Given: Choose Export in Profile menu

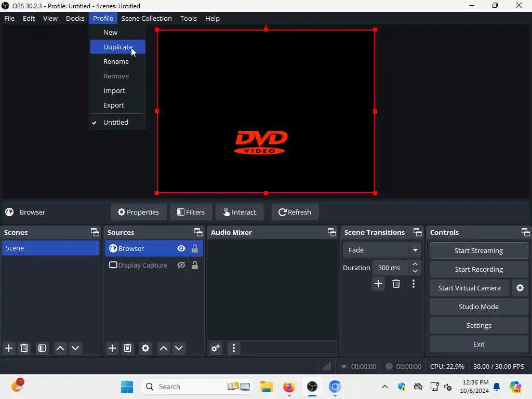Looking at the screenshot, I should point(117,105).
